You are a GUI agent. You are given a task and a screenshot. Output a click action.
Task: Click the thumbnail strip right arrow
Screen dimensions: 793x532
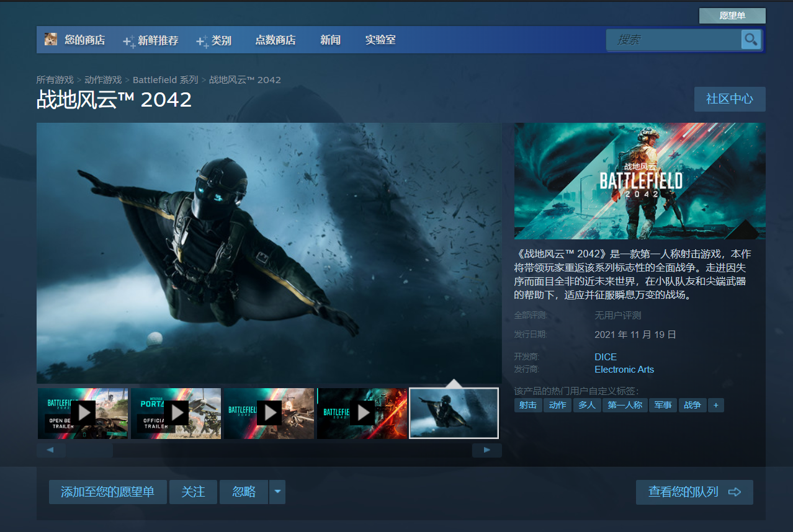(x=487, y=450)
